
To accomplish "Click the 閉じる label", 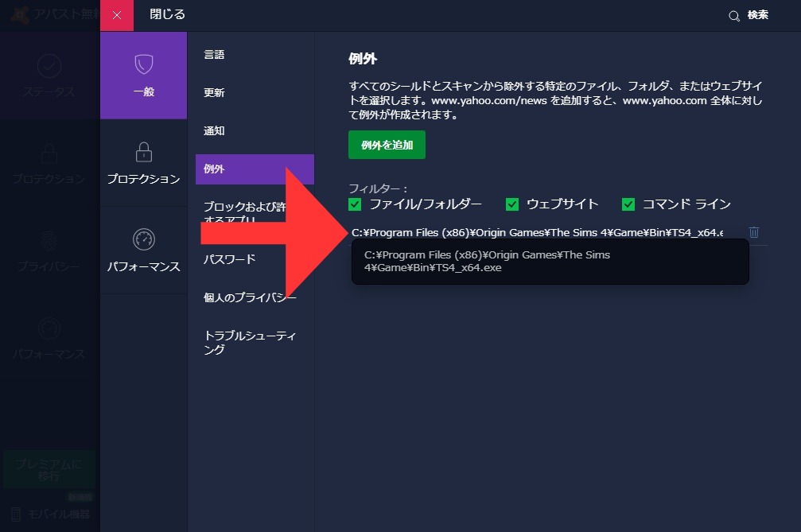I will point(167,15).
